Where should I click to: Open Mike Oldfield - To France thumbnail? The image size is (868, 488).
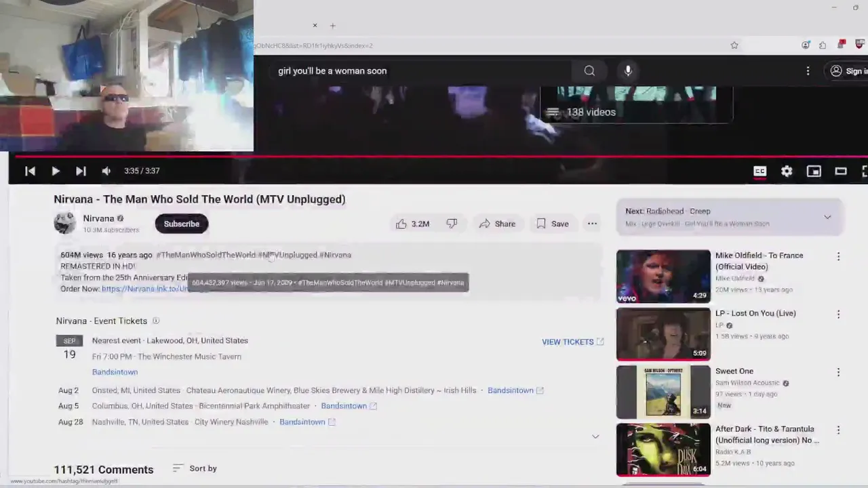click(663, 276)
